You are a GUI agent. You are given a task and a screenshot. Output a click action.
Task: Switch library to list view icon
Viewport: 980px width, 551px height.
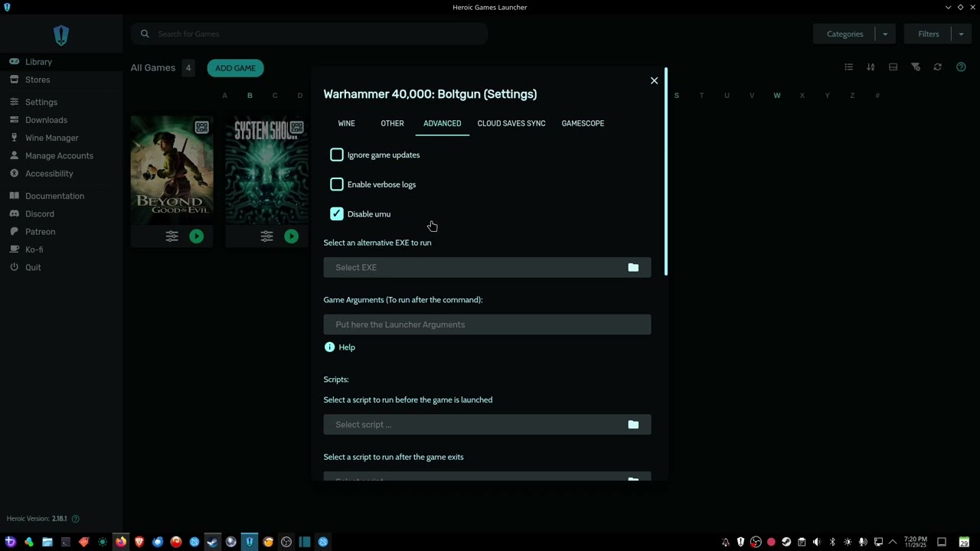848,67
